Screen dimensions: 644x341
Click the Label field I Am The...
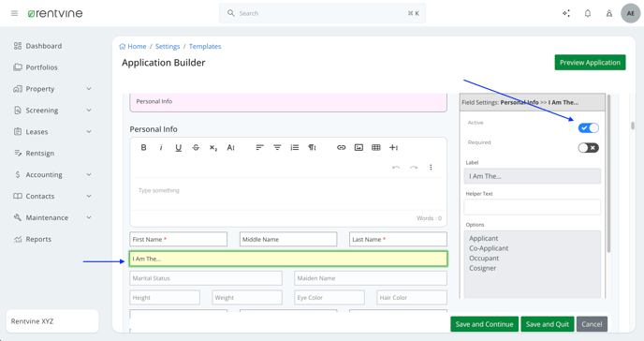point(533,176)
